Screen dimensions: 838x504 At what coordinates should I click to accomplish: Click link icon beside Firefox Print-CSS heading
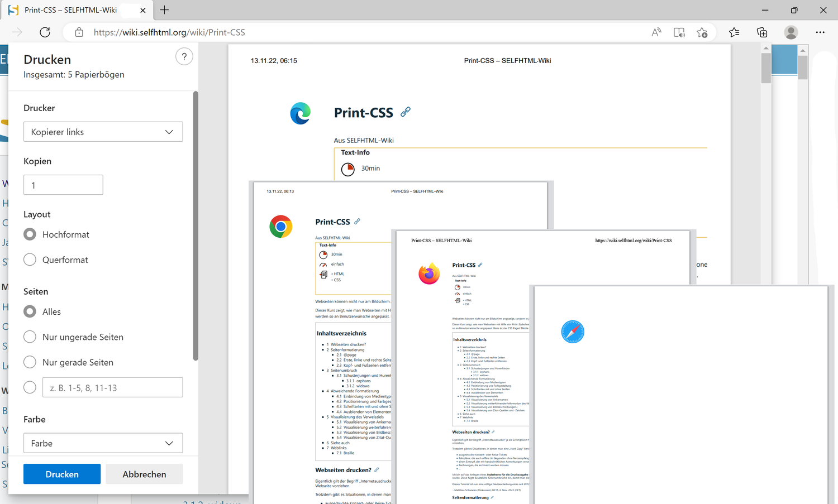[x=480, y=265]
